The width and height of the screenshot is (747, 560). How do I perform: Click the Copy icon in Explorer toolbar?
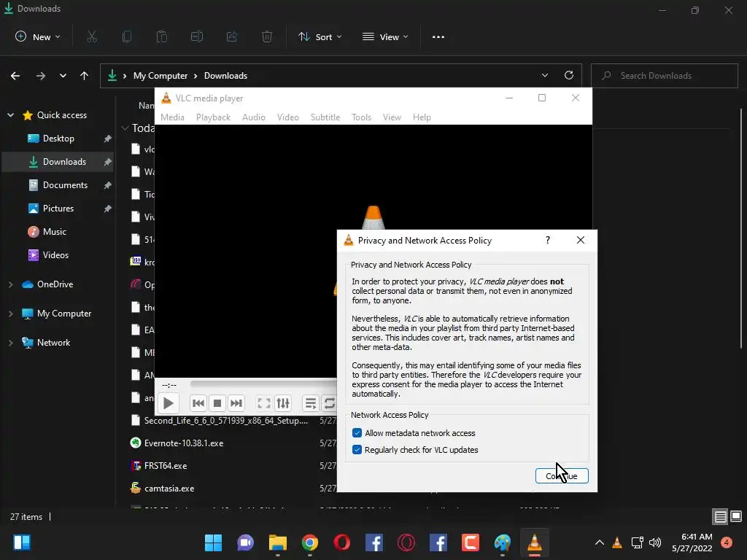127,36
